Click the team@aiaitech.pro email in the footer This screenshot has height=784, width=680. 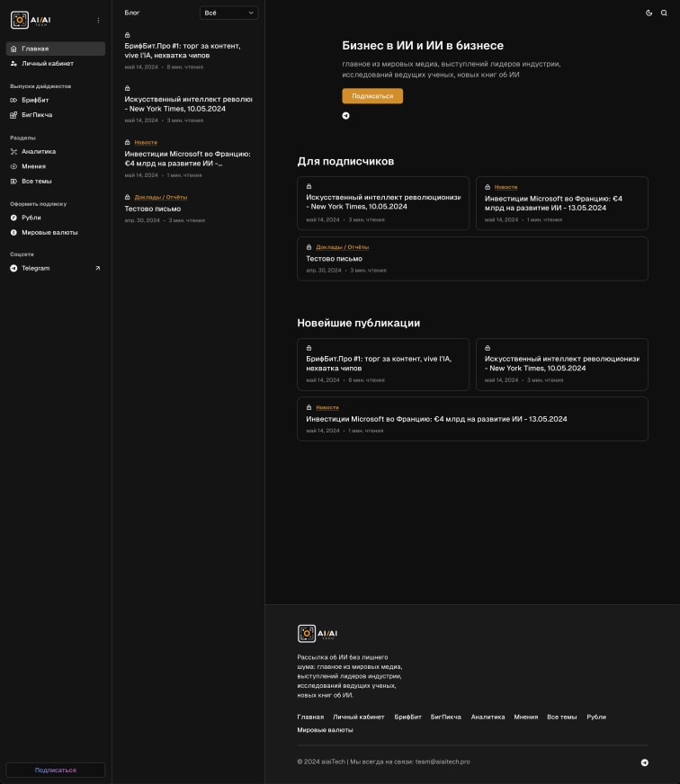[x=443, y=762]
